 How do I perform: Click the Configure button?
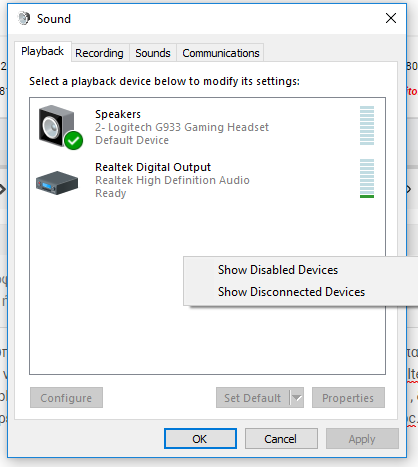click(x=66, y=398)
